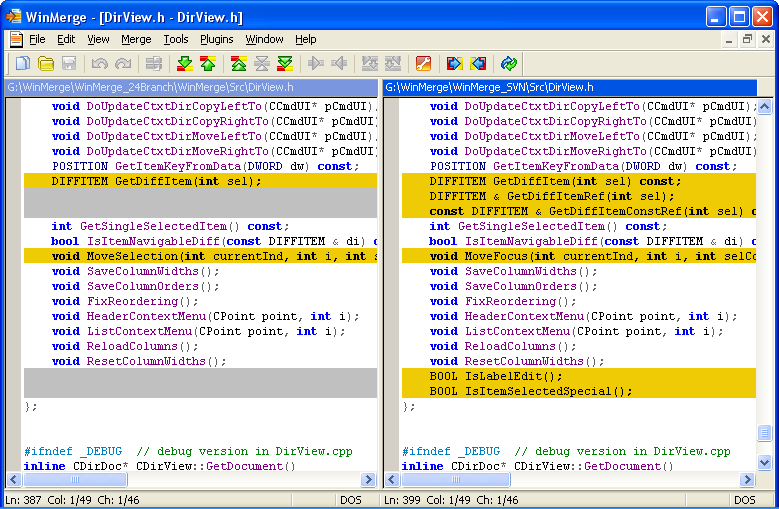Open the Plugins menu
779x509 pixels.
[x=216, y=39]
